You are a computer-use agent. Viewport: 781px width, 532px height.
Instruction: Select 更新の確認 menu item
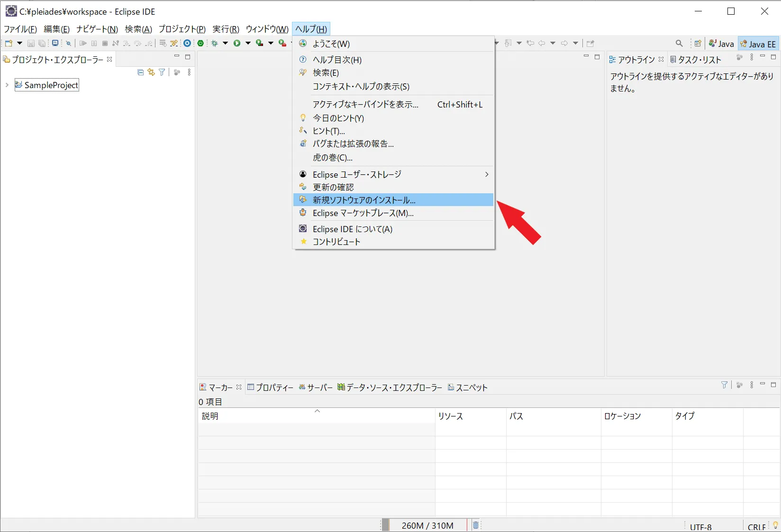click(x=394, y=187)
